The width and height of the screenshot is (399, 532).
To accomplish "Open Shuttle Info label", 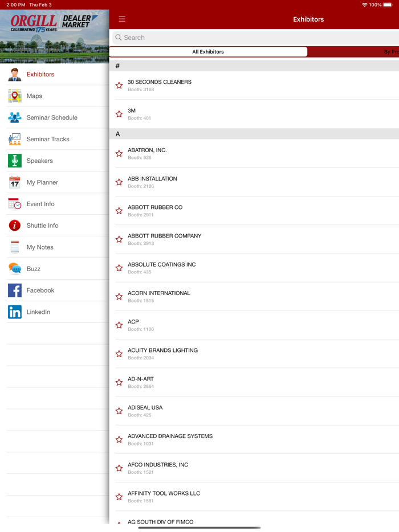I will [x=42, y=226].
